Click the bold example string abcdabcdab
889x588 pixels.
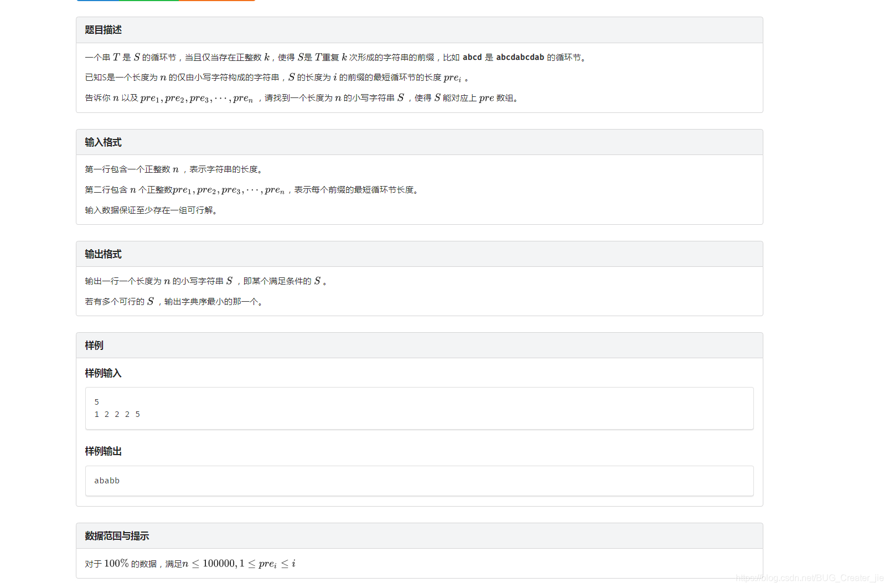(x=520, y=57)
